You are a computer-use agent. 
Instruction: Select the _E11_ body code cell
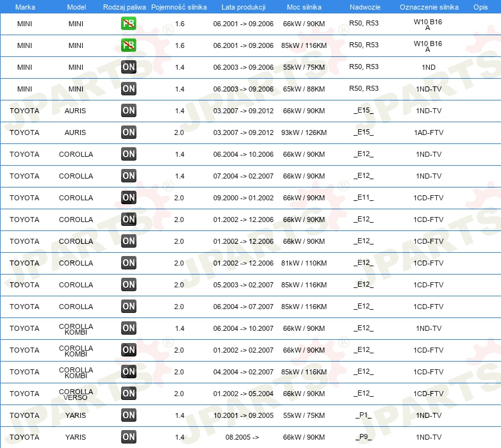364,198
